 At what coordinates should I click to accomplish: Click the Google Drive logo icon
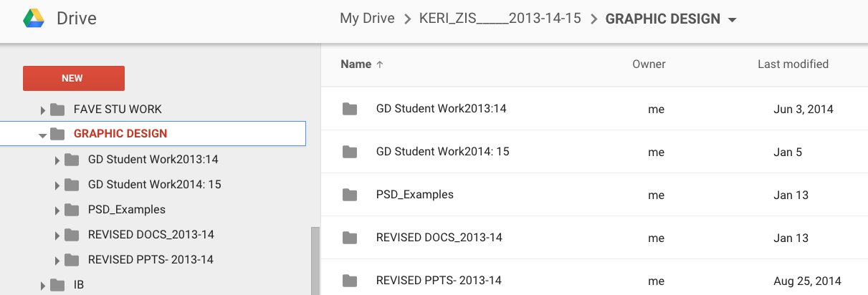[34, 19]
